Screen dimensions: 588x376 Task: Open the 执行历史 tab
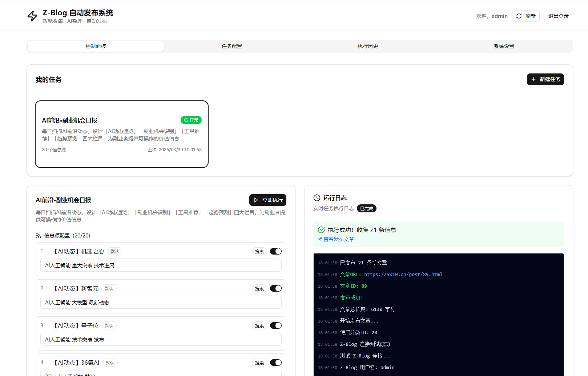point(368,46)
